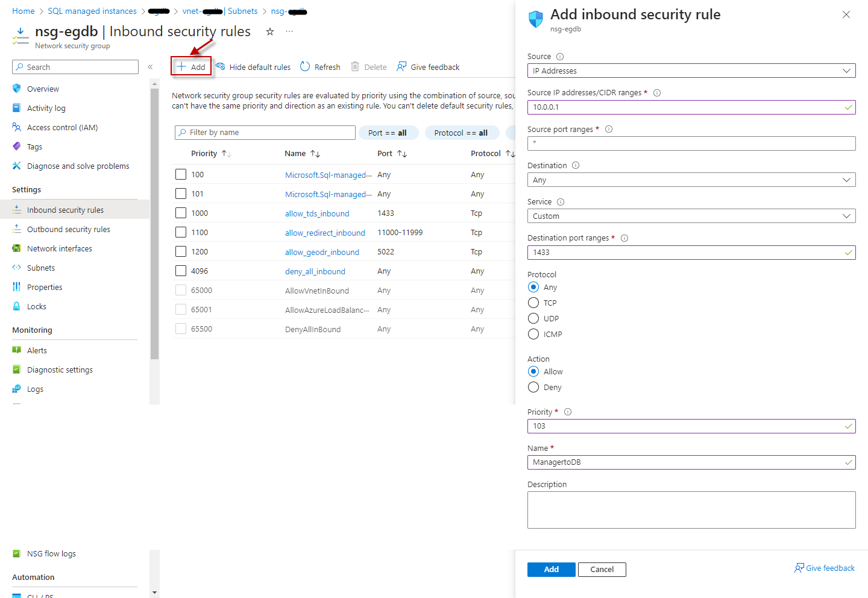Click the Access control (IAM) icon
This screenshot has height=598, width=868.
coord(17,127)
